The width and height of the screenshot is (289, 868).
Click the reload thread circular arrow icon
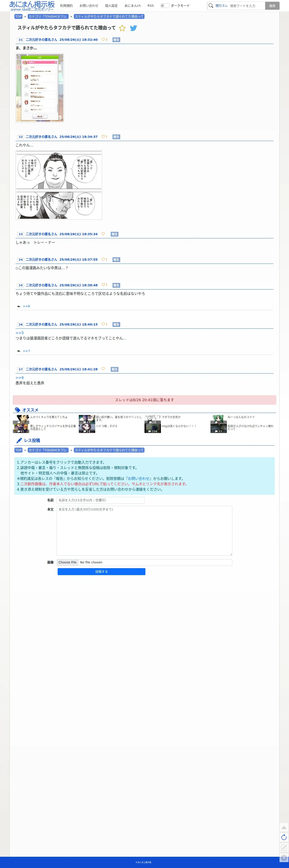click(284, 837)
